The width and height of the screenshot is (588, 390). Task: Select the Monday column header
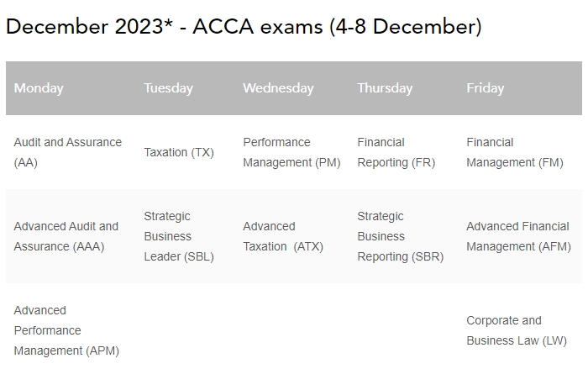(39, 87)
